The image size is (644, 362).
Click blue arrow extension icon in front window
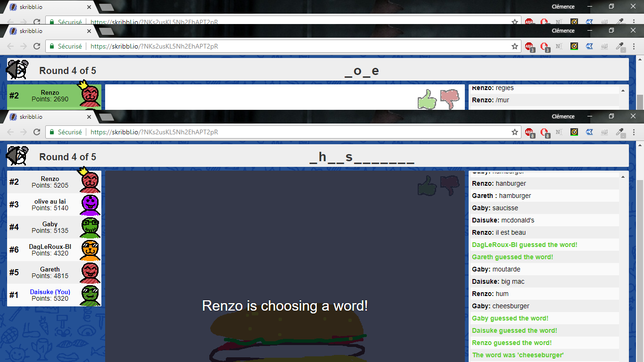pyautogui.click(x=589, y=132)
